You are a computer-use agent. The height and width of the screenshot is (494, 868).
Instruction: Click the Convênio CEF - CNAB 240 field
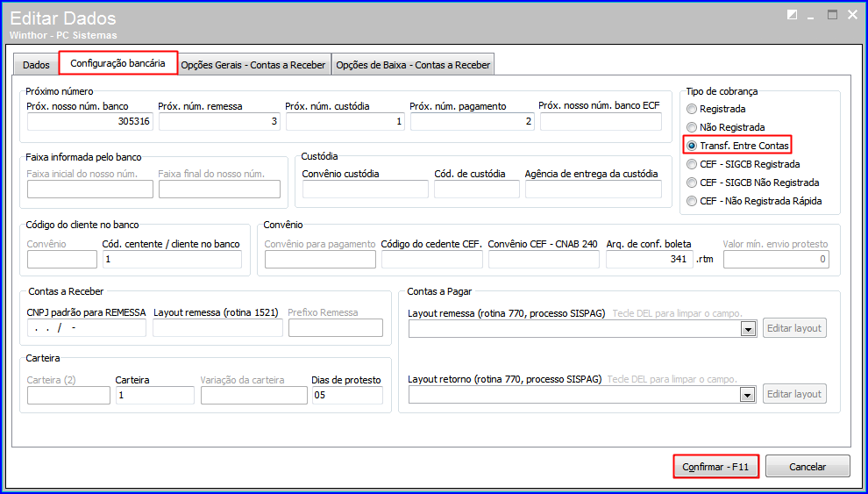(544, 259)
